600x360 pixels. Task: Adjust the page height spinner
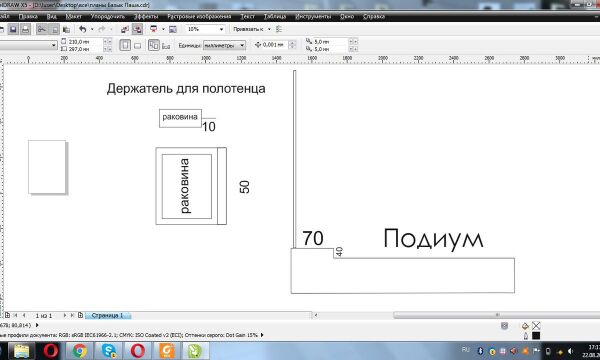tap(108, 49)
